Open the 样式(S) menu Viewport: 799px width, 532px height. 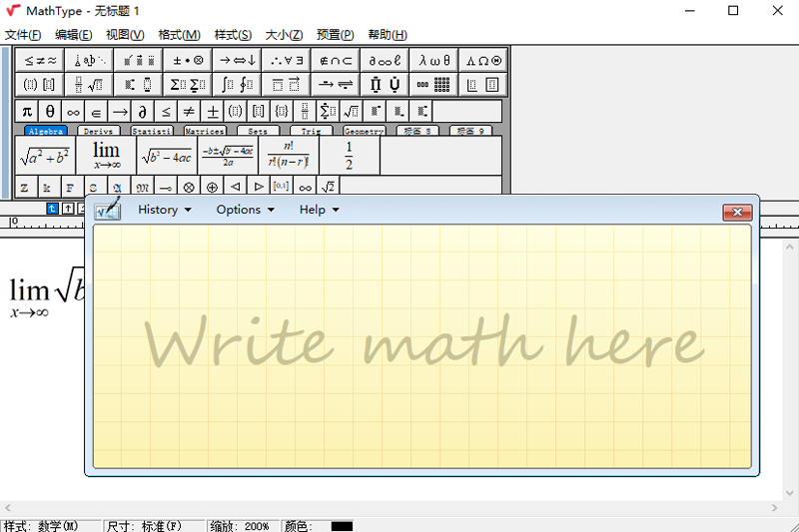point(233,35)
